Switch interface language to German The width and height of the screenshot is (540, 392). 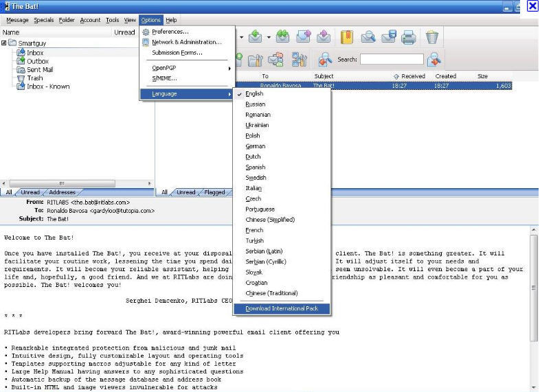[x=255, y=146]
